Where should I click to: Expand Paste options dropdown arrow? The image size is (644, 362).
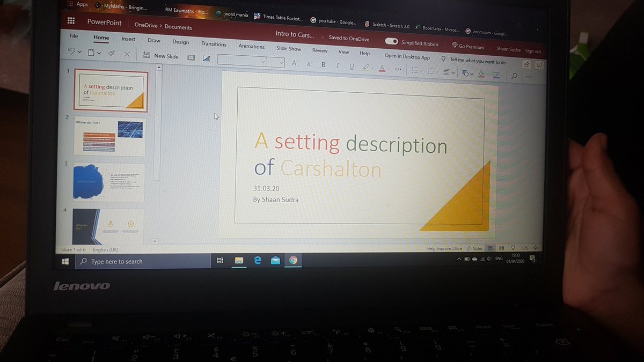(x=99, y=53)
